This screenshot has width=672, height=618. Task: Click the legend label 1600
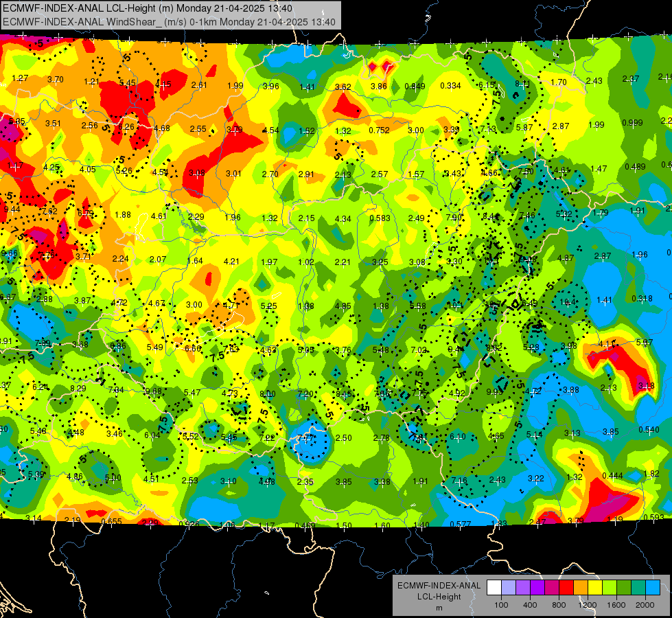pyautogui.click(x=616, y=605)
